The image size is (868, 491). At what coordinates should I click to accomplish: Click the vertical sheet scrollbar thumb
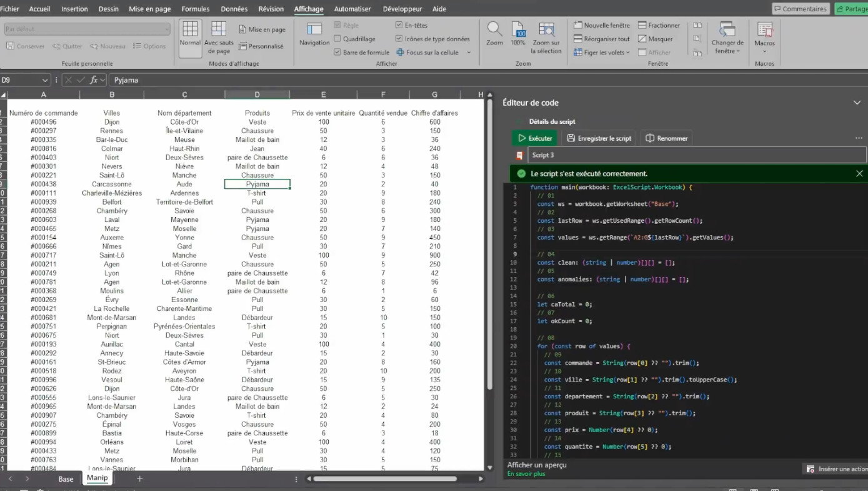pos(489,244)
